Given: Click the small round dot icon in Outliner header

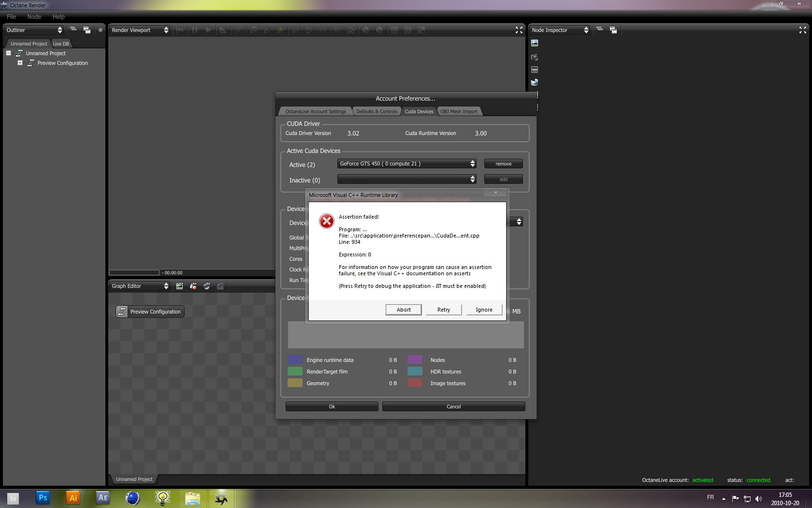Looking at the screenshot, I should pyautogui.click(x=101, y=30).
